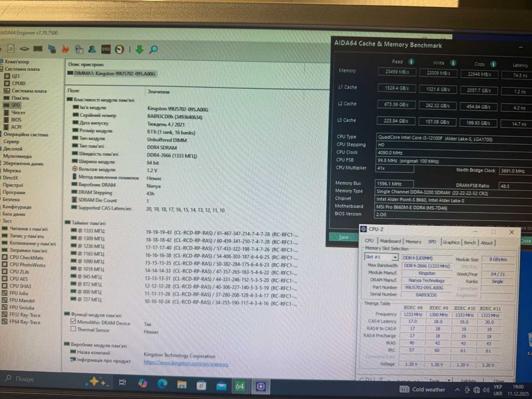The image size is (532, 399).
Task: Switch to Graphics tab in CPU-Z
Action: (x=451, y=242)
